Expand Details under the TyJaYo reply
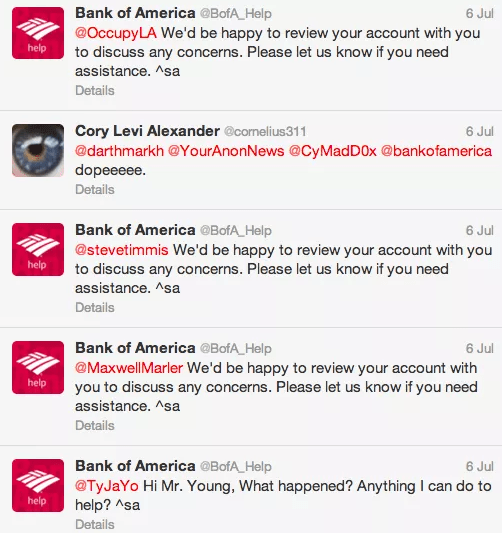The image size is (502, 533). [95, 524]
